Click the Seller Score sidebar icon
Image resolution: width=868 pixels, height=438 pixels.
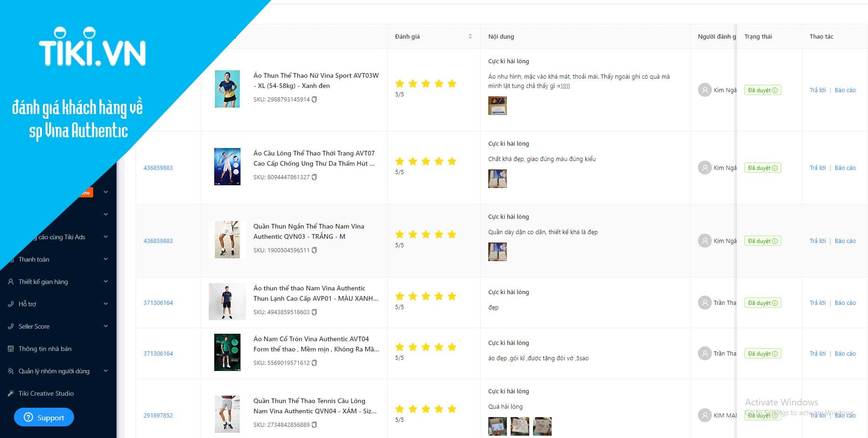click(11, 326)
